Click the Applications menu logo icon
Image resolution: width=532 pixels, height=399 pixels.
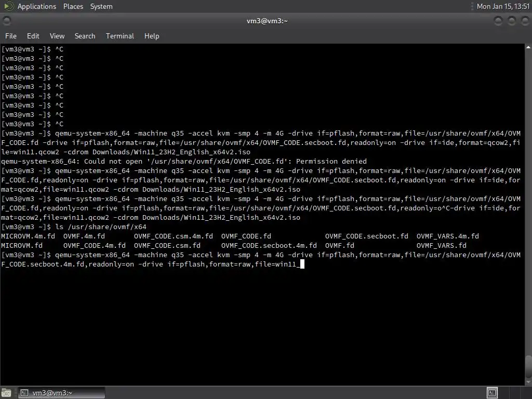8,6
